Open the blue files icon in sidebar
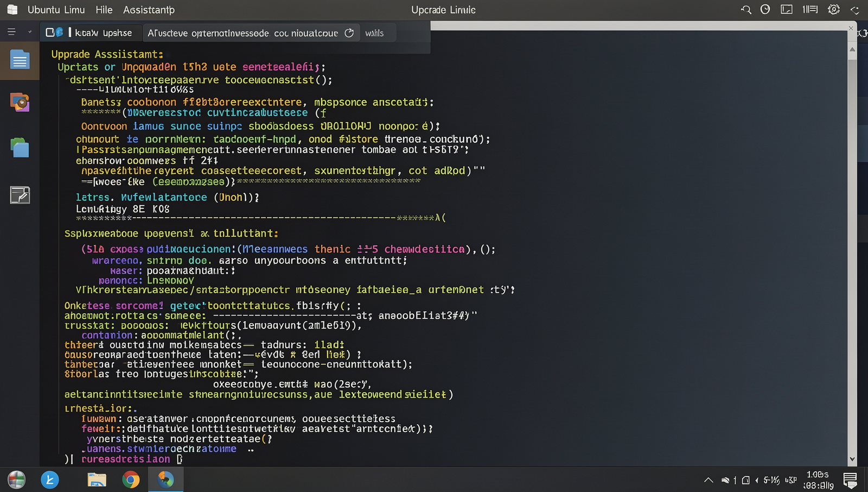This screenshot has height=492, width=868. pyautogui.click(x=20, y=148)
